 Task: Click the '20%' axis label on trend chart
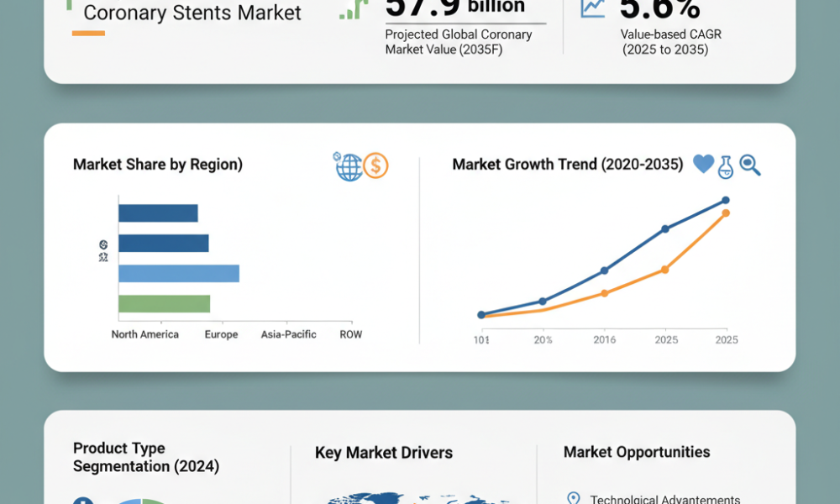[543, 339]
